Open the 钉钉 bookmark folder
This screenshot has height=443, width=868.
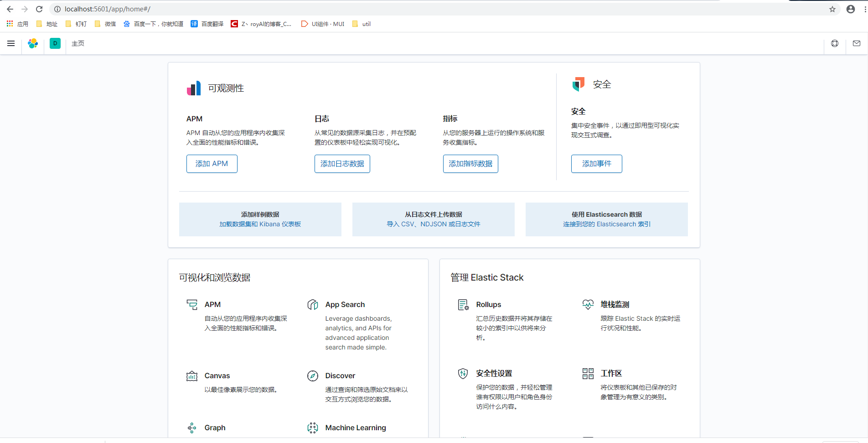tap(76, 24)
